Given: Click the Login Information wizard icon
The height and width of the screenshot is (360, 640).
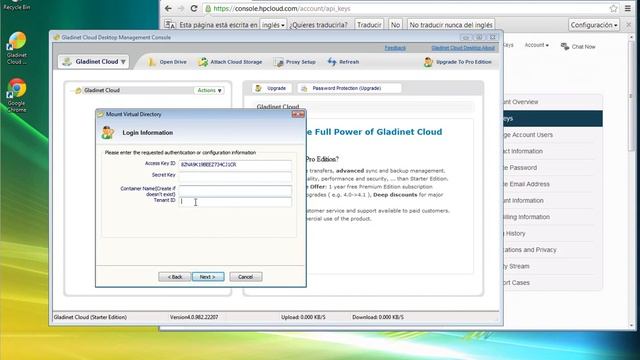Looking at the screenshot, I should click(x=108, y=133).
